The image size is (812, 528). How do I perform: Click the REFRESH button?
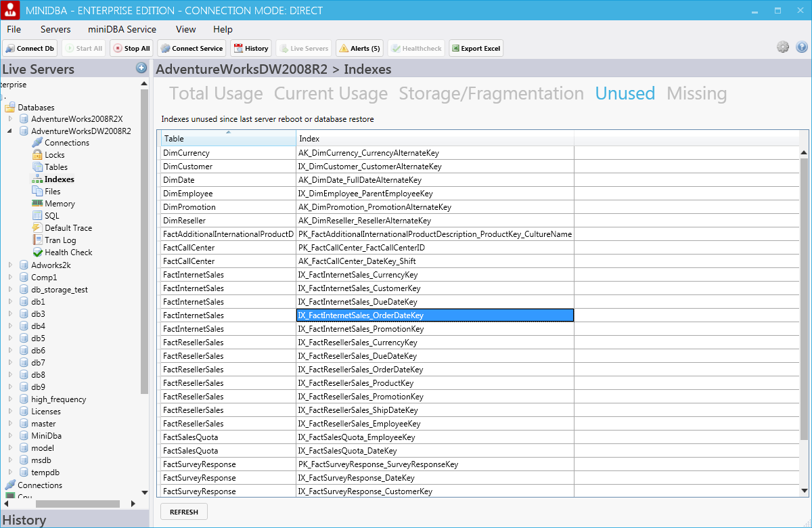[184, 512]
